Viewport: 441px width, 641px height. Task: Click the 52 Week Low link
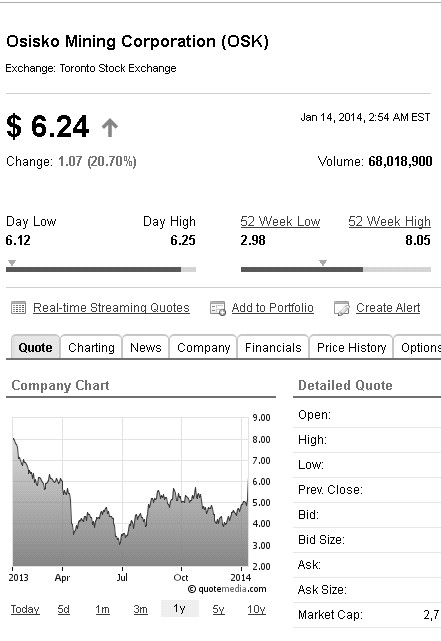click(280, 222)
